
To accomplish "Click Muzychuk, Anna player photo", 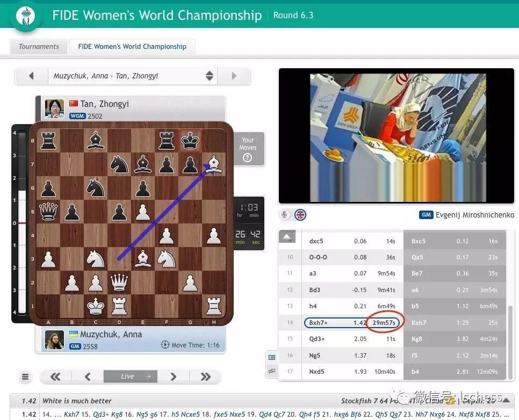I will (x=55, y=340).
